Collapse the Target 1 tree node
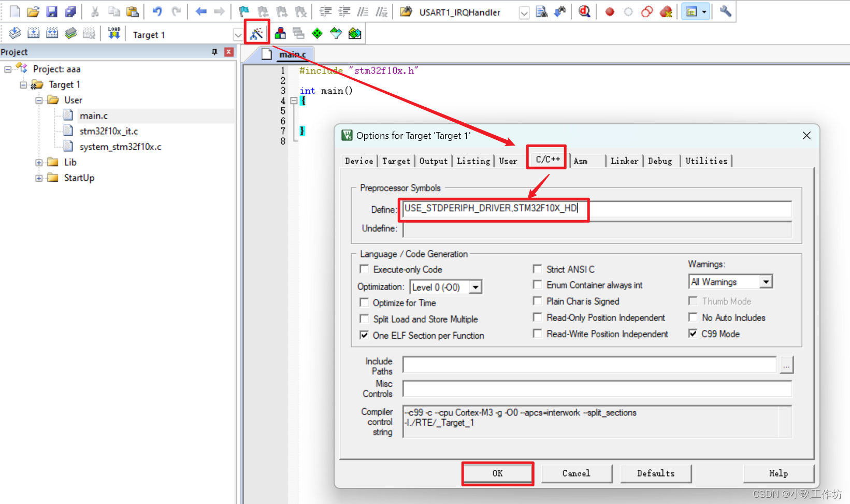850x504 pixels. click(23, 84)
